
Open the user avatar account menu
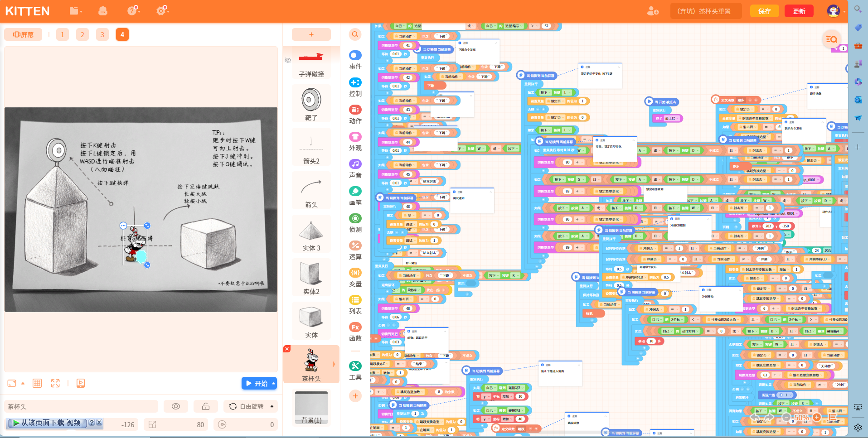tap(834, 11)
